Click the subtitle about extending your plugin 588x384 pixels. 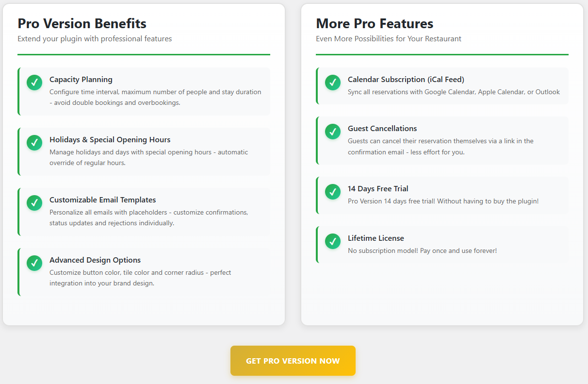(x=95, y=39)
